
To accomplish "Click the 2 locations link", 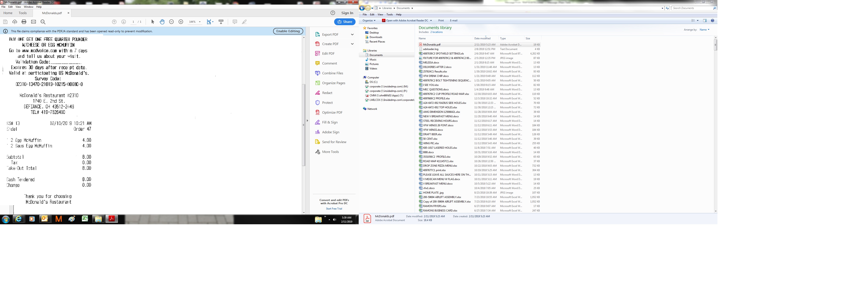I will (436, 32).
